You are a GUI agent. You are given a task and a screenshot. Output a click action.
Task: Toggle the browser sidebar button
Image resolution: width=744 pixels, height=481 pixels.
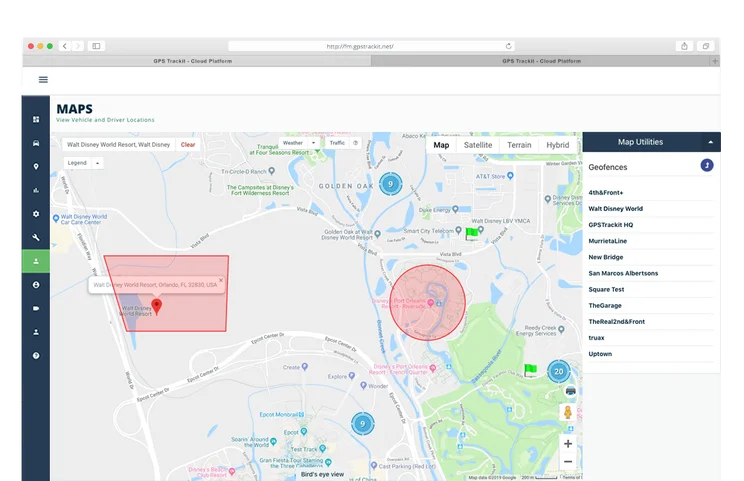tap(96, 46)
